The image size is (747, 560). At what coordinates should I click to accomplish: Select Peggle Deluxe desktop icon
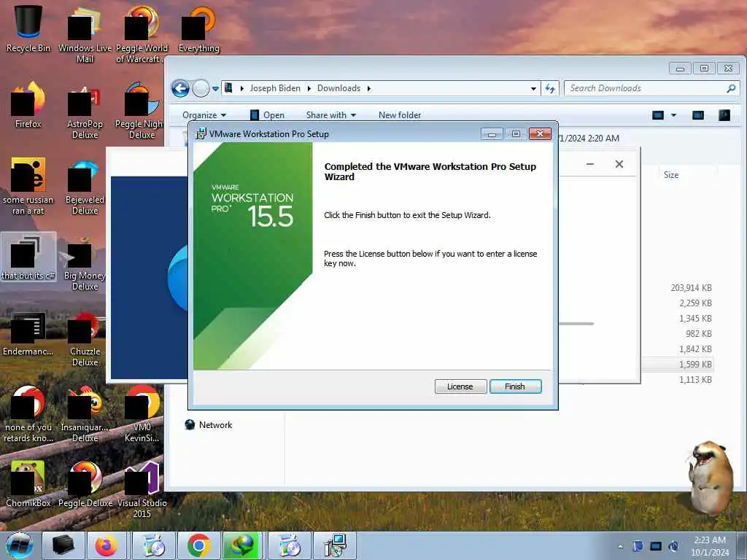(x=85, y=484)
